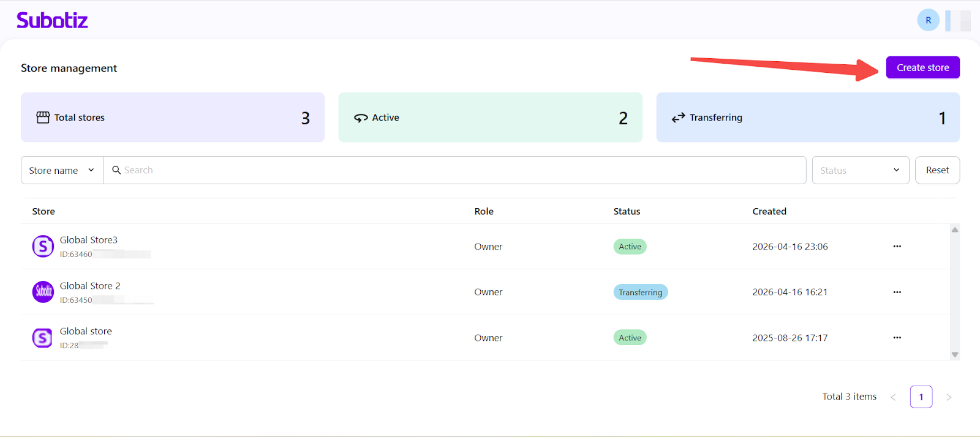Select the Active stores summary card
The width and height of the screenshot is (980, 437).
point(490,118)
